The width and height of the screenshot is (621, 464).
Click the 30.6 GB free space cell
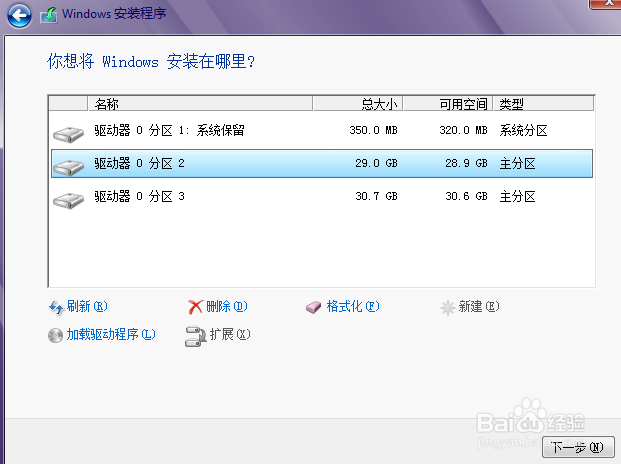466,196
